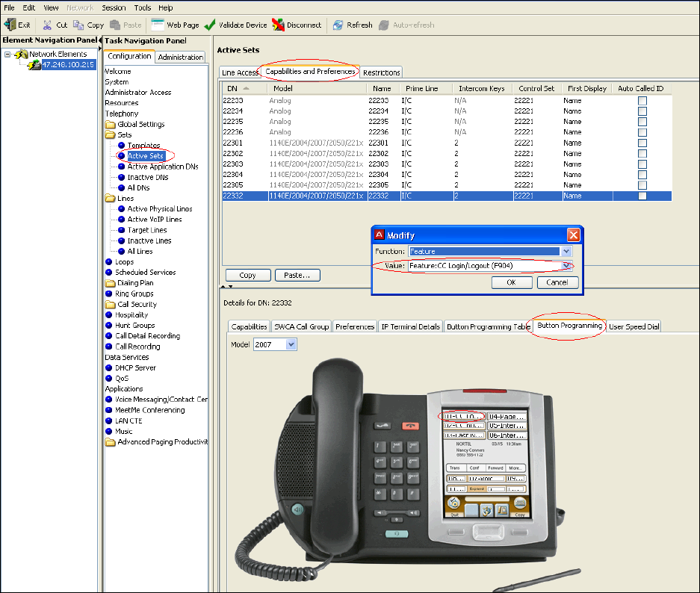Toggle Auto Called ID for DN 22236

[642, 132]
